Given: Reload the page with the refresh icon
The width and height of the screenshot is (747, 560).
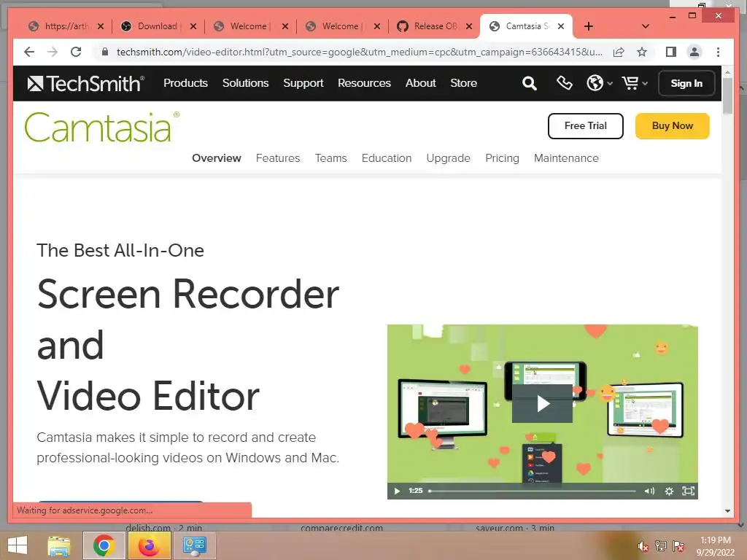Looking at the screenshot, I should tap(76, 52).
